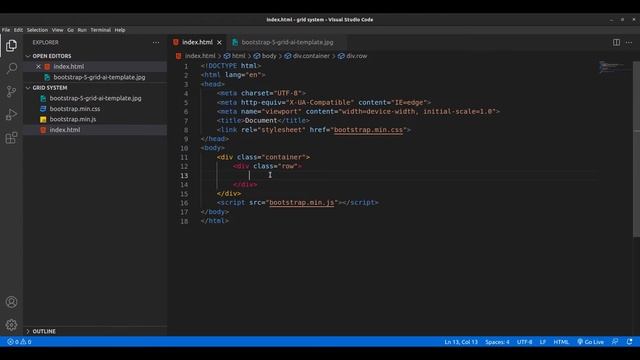Open notifications bell in status bar

629,342
